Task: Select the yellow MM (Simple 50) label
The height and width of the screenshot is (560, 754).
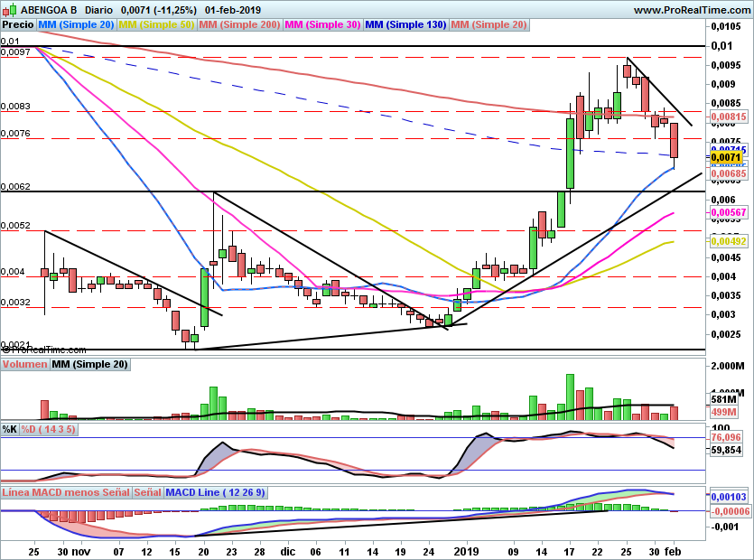Action: 156,25
